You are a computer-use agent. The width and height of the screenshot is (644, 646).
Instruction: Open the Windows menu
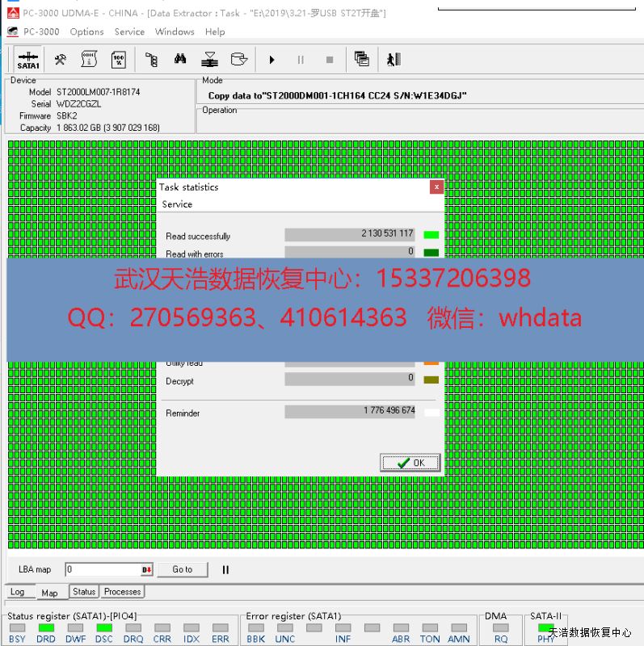point(175,31)
